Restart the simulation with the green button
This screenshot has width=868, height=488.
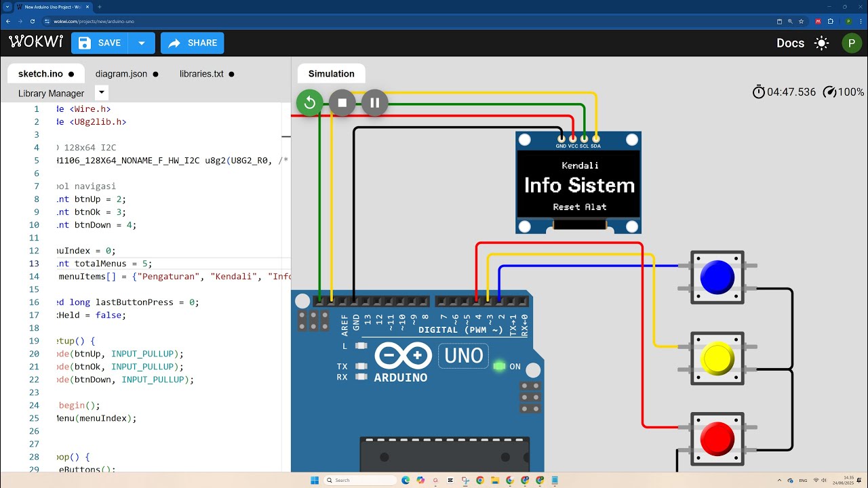tap(310, 103)
